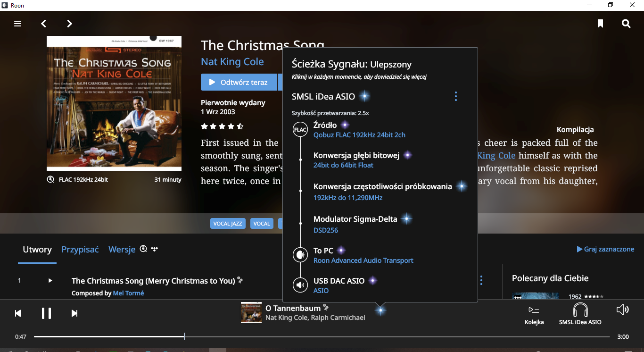Click Nat King Cole link in album description
This screenshot has width=644, height=352.
[496, 156]
